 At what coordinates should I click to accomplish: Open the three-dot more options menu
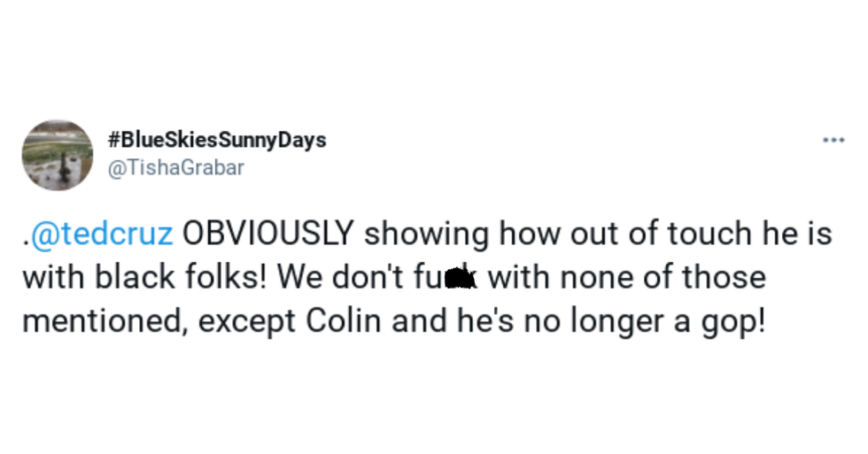pos(833,141)
